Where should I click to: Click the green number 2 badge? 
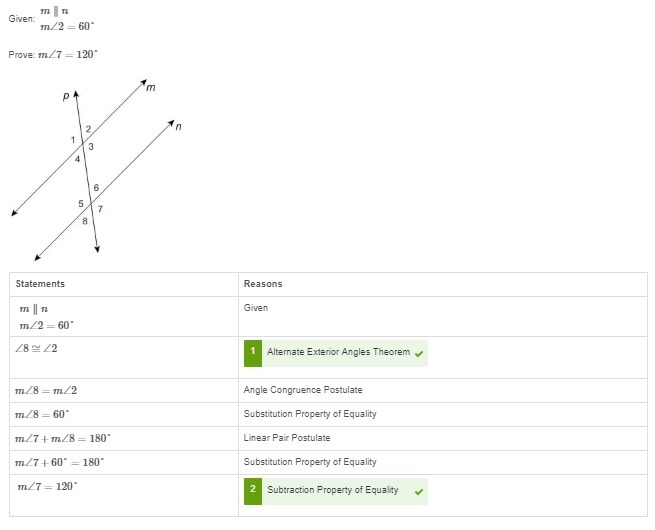pos(253,491)
